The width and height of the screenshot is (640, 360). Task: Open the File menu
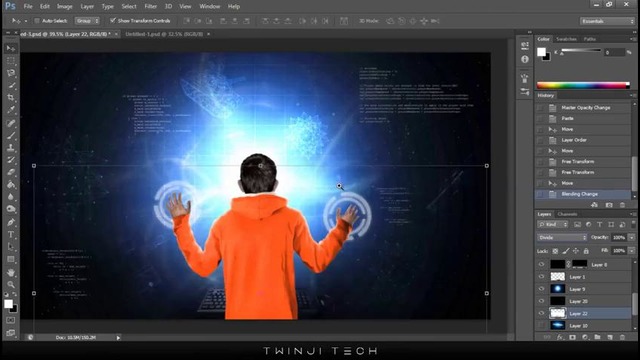point(28,7)
